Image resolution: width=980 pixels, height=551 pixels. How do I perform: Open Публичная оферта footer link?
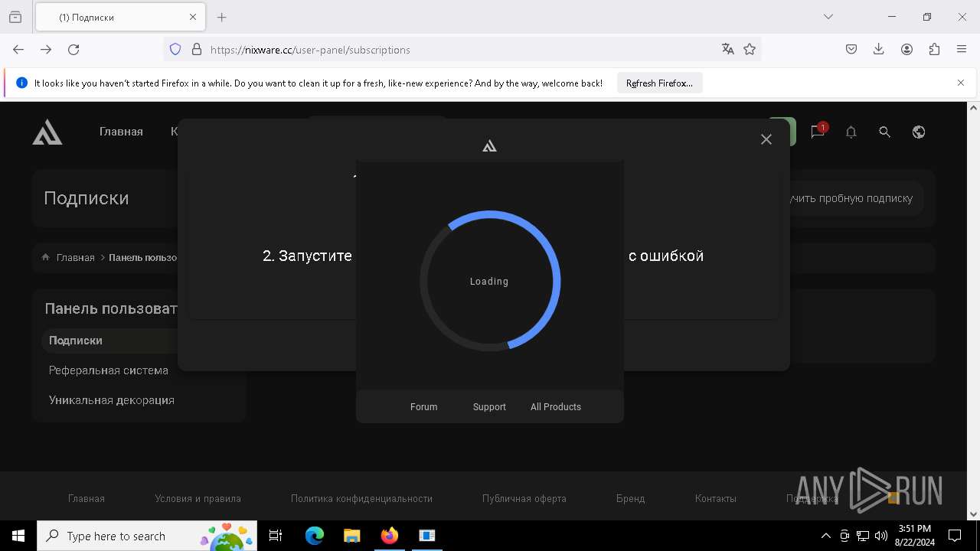524,499
